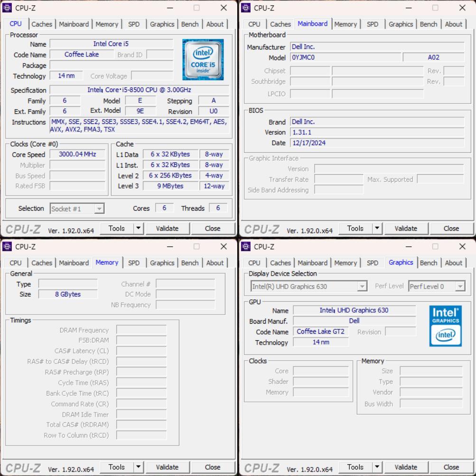Click the Intel Graphics logo badge
476x476 pixels.
pos(445,326)
